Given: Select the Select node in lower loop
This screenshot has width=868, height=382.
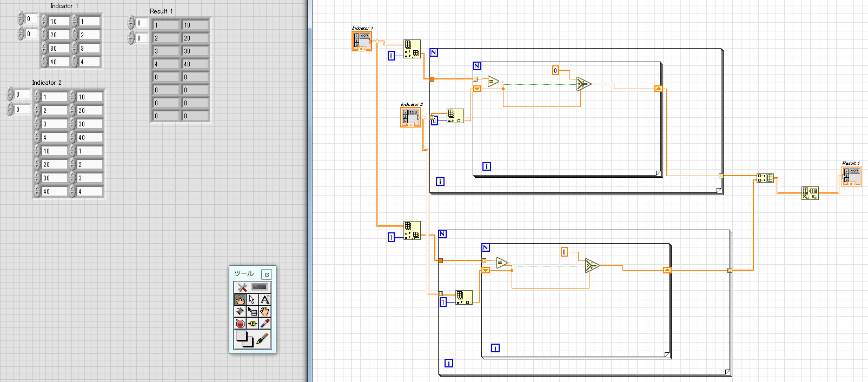Looking at the screenshot, I should [592, 265].
